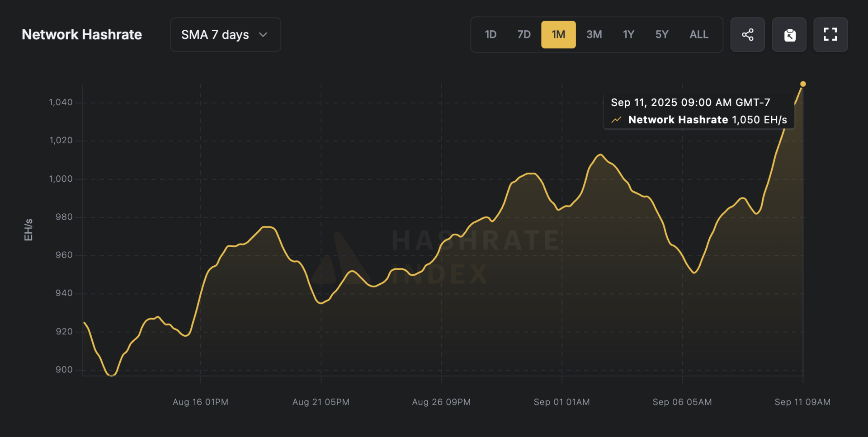This screenshot has width=868, height=437.
Task: Click the 1,000 y-axis value
Action: (61, 179)
